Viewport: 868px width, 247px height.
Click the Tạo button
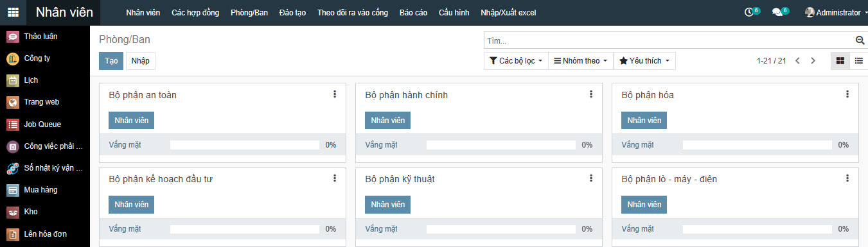(111, 61)
